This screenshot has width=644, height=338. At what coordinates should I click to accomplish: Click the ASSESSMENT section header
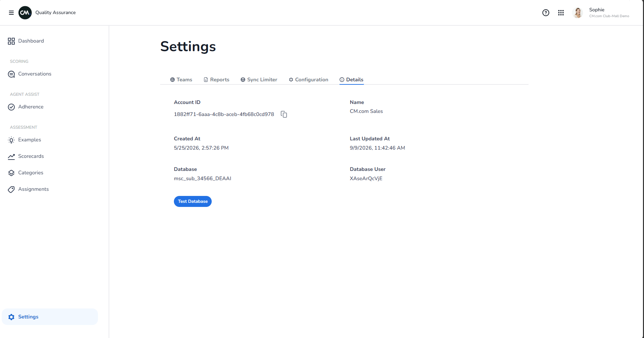(24, 127)
